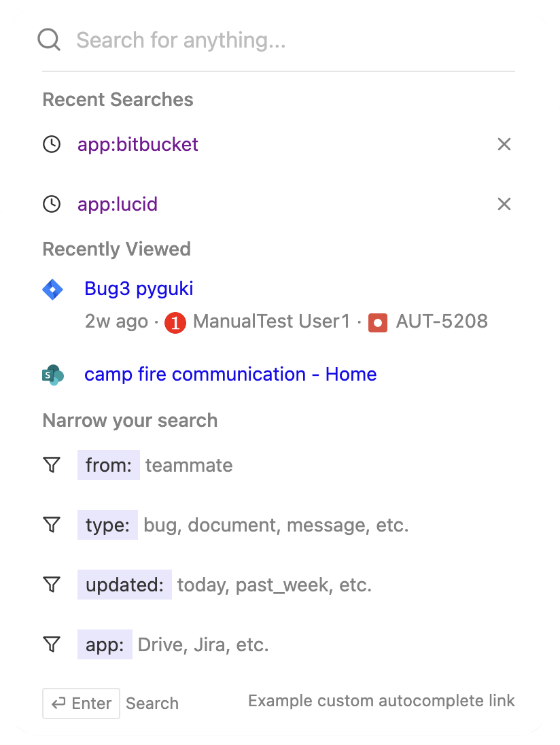The image size is (560, 745).
Task: Click the Example custom autocomplete link
Action: click(381, 701)
